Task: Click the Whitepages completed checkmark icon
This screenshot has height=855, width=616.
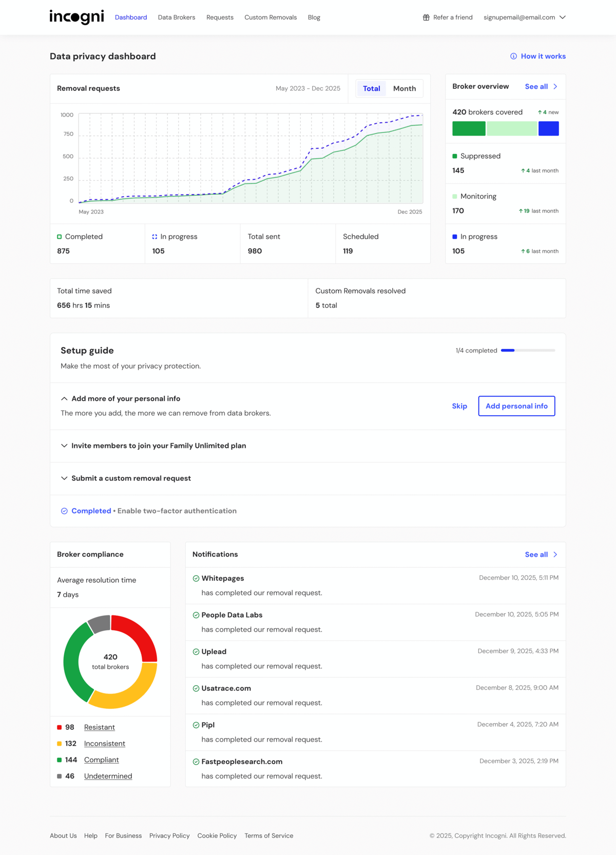Action: coord(196,578)
